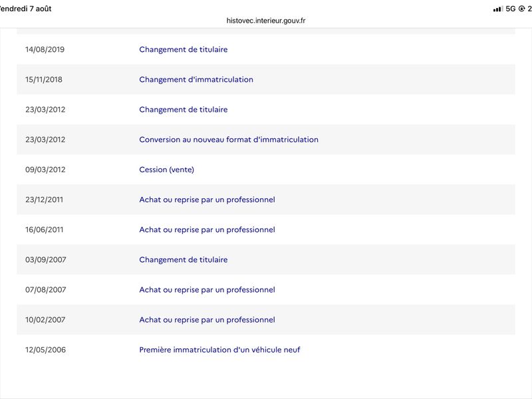Image resolution: width=532 pixels, height=399 pixels.
Task: Select the 09/03/2012 date cell
Action: (45, 170)
